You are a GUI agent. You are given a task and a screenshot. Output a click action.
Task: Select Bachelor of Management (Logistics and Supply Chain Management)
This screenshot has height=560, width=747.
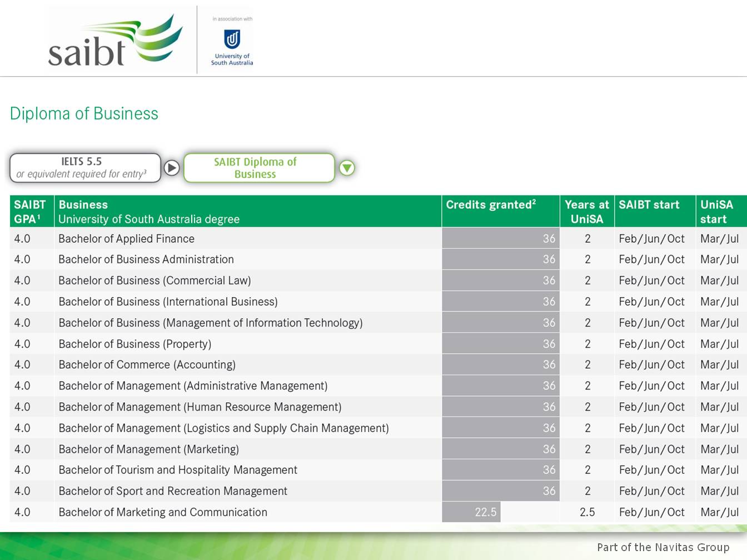point(223,428)
